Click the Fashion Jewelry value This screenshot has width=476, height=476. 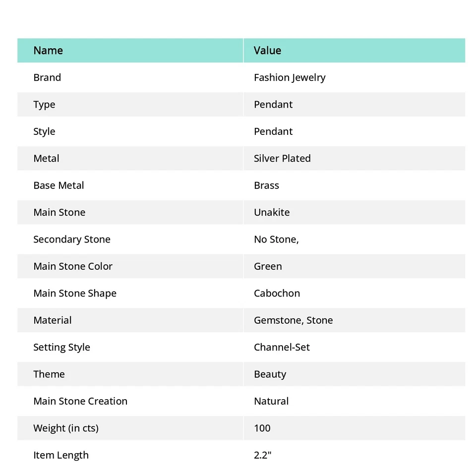coord(290,77)
